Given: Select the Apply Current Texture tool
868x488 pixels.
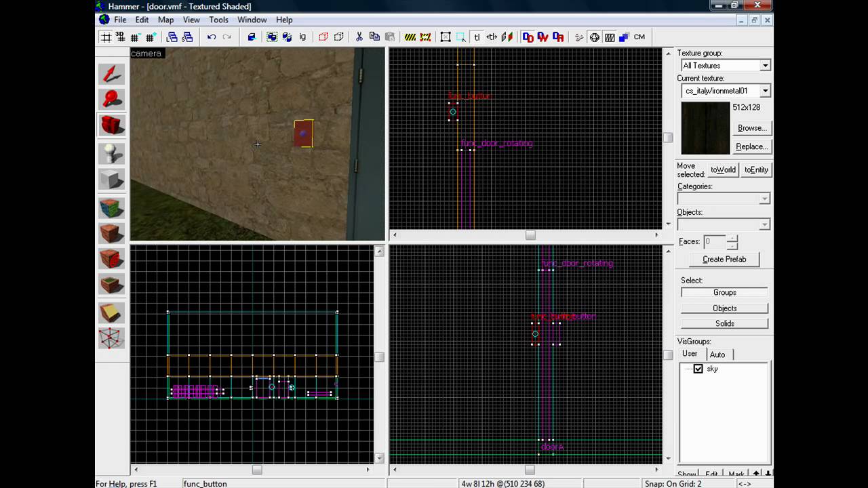Looking at the screenshot, I should (112, 233).
